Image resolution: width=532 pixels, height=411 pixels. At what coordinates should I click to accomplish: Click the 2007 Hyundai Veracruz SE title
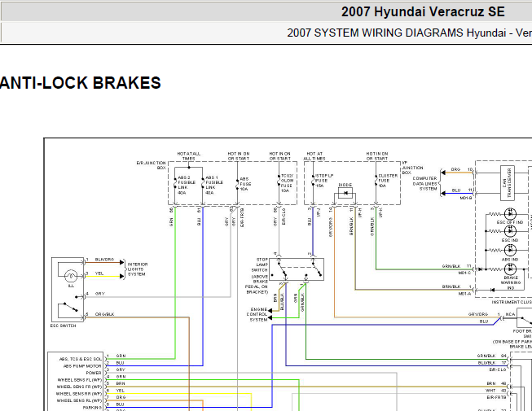coord(423,12)
